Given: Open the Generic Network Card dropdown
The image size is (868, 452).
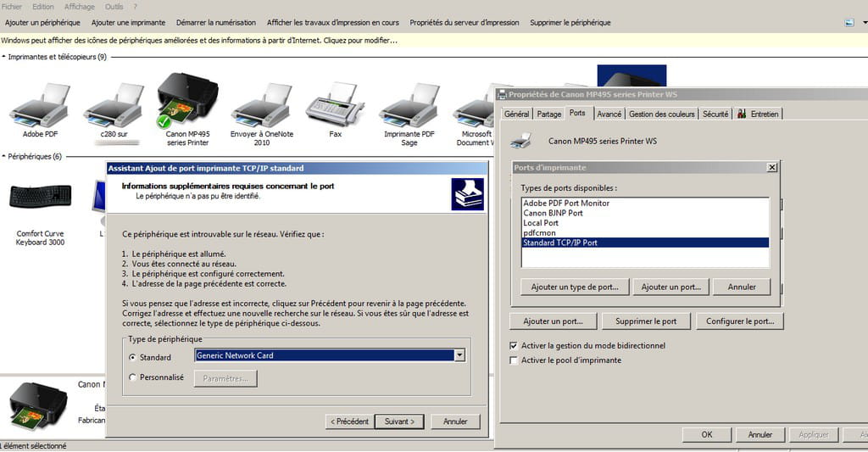Looking at the screenshot, I should coord(459,355).
